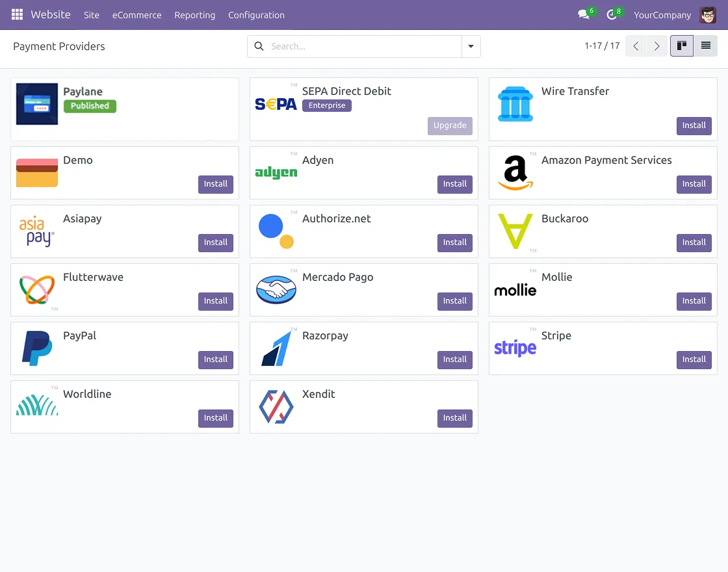The image size is (728, 572).
Task: Open the apps menu grid icon
Action: [x=17, y=14]
